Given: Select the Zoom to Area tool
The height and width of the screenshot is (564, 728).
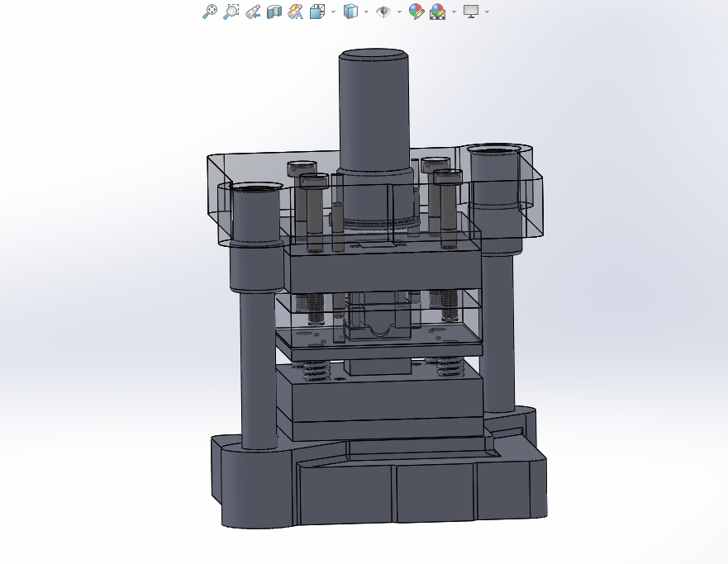Looking at the screenshot, I should pos(231,12).
